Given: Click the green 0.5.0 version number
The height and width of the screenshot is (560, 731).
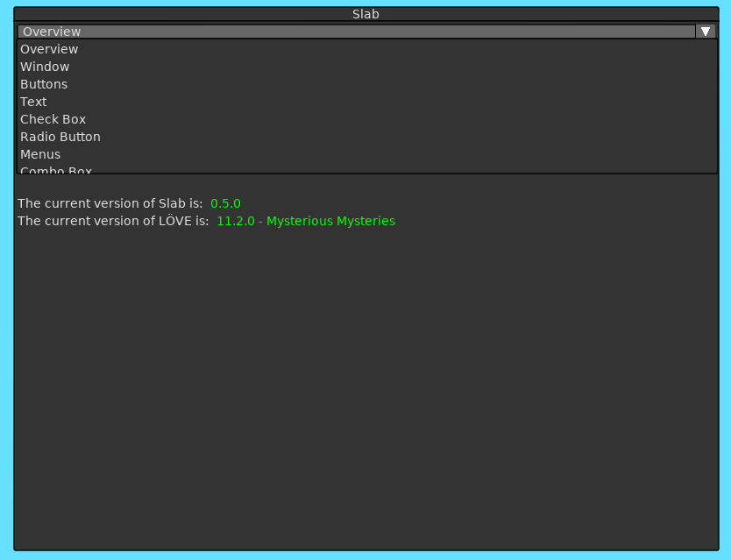Looking at the screenshot, I should tap(225, 203).
